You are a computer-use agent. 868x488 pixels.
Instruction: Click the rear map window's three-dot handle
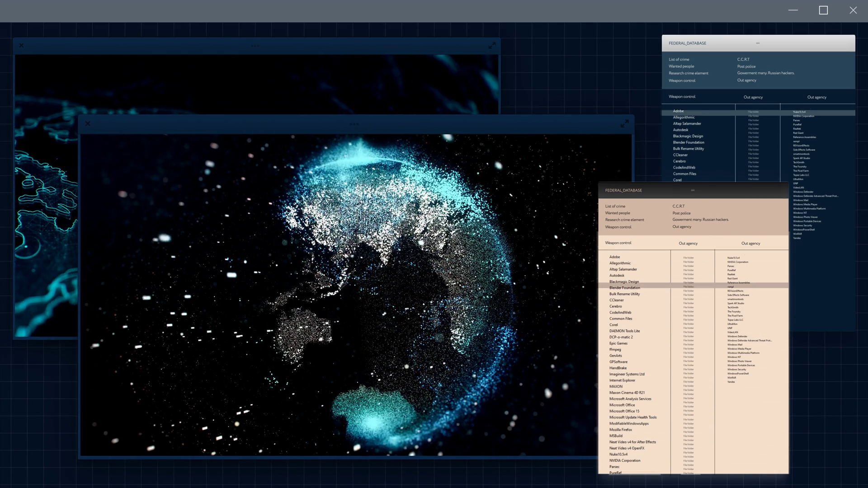[255, 46]
